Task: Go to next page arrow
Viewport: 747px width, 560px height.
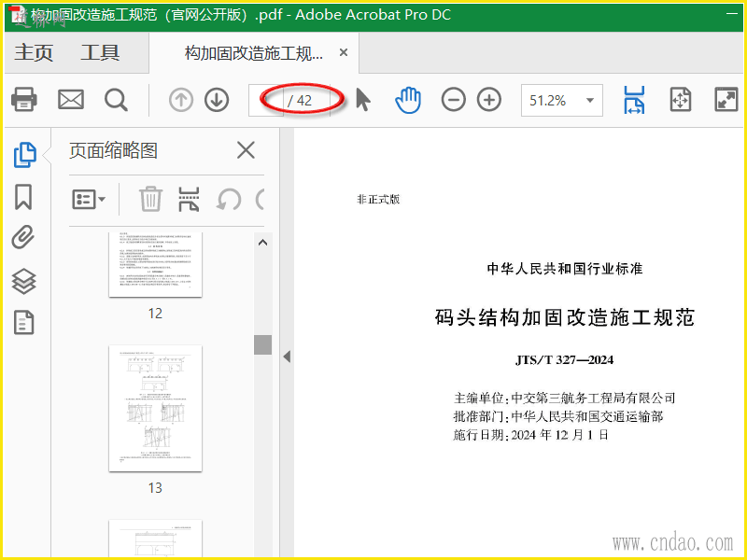Action: (217, 100)
